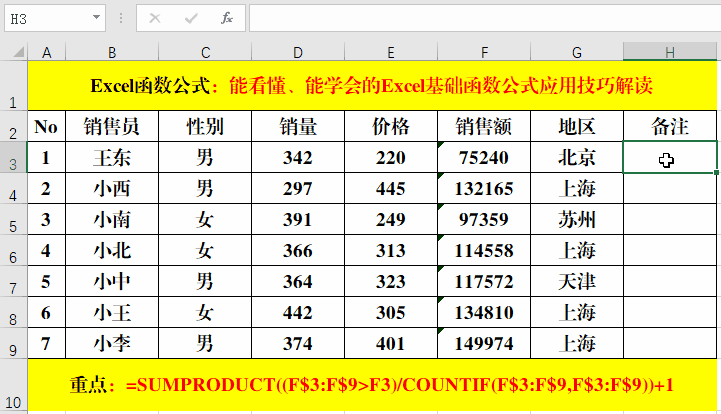The image size is (721, 414).
Task: Click the price cell '220'
Action: (391, 157)
